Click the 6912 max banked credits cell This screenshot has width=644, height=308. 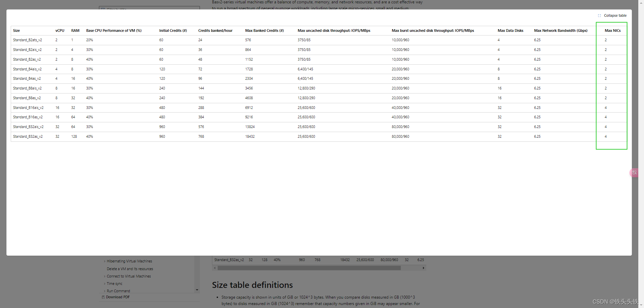(249, 108)
